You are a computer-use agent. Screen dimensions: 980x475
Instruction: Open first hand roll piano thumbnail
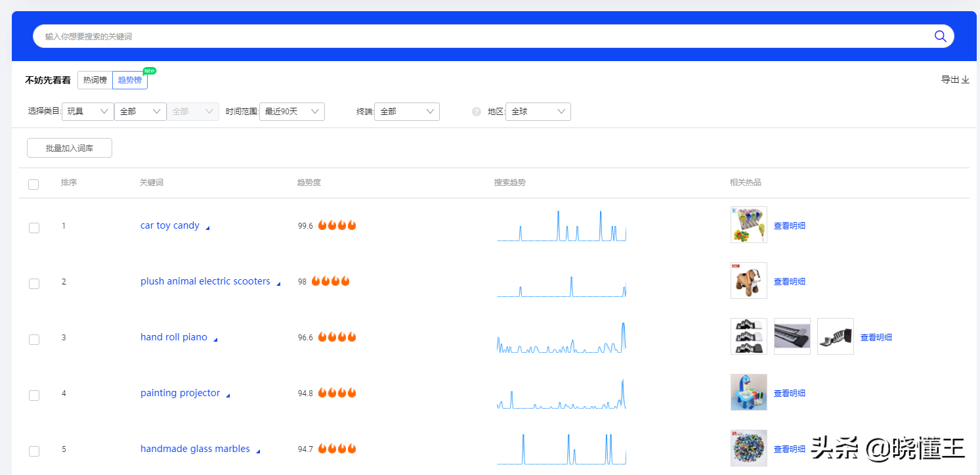point(749,336)
